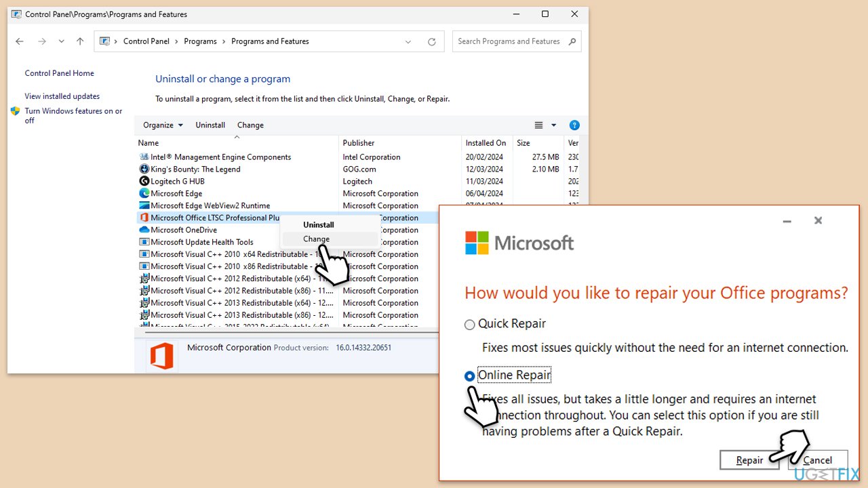The width and height of the screenshot is (868, 488).
Task: Select the Logitech G HUB icon
Action: 144,182
